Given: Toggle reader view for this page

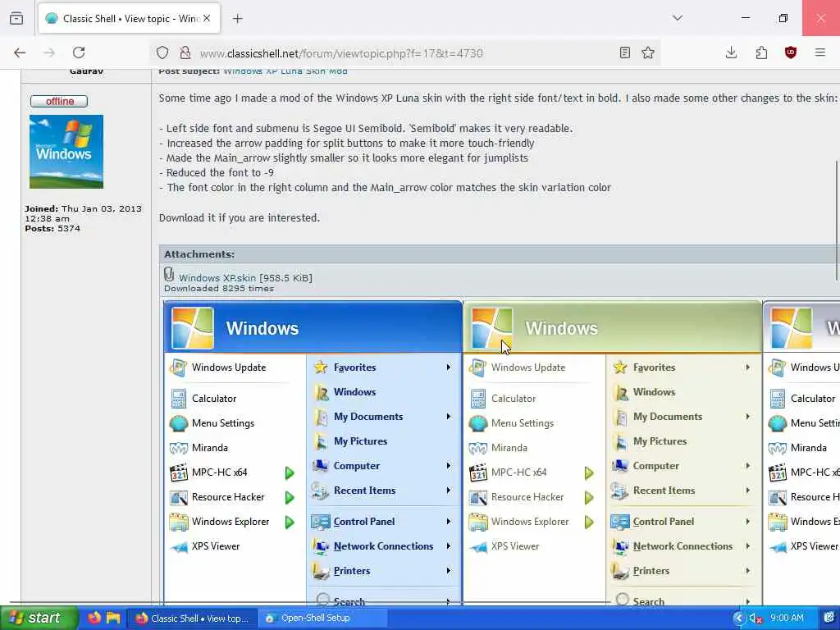Looking at the screenshot, I should 624,52.
